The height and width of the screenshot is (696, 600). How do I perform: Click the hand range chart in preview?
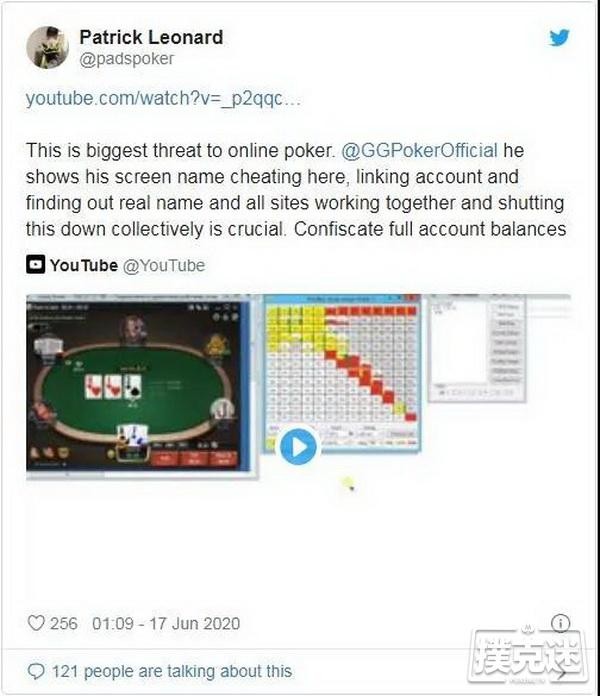point(342,373)
